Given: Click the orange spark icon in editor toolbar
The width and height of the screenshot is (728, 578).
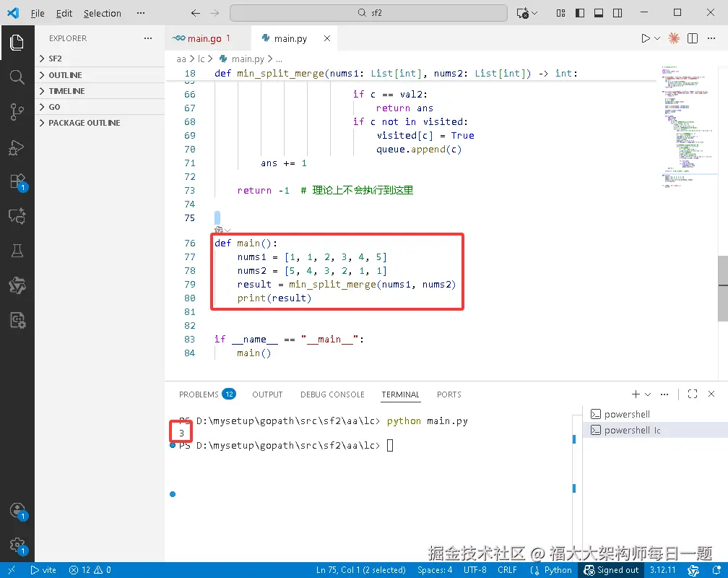Looking at the screenshot, I should pos(674,38).
